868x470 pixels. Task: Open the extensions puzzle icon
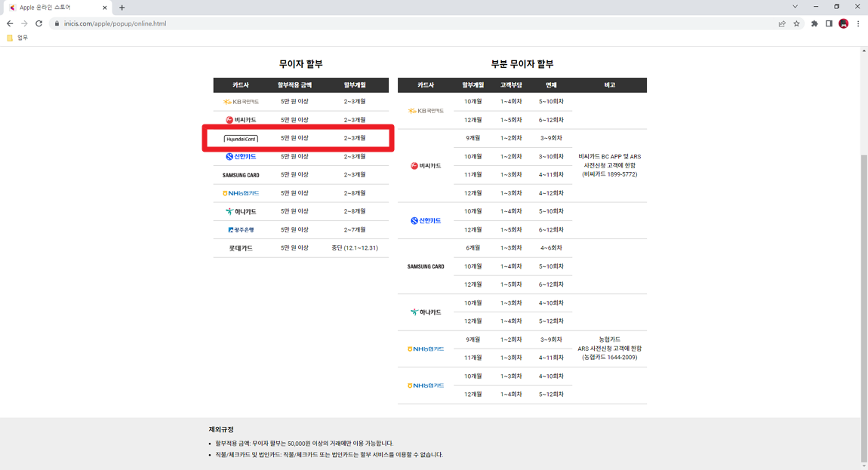pos(814,23)
